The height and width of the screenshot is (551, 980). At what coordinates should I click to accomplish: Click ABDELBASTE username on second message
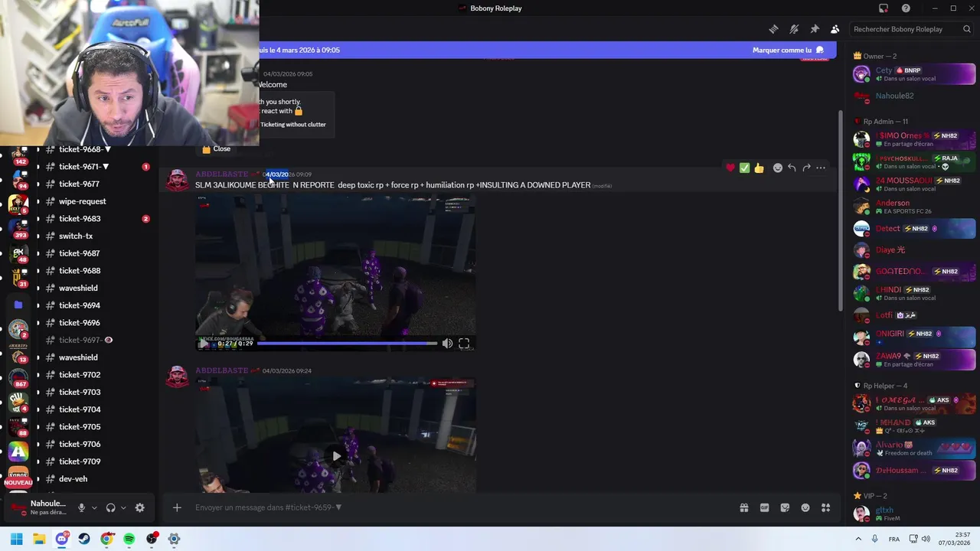point(222,370)
